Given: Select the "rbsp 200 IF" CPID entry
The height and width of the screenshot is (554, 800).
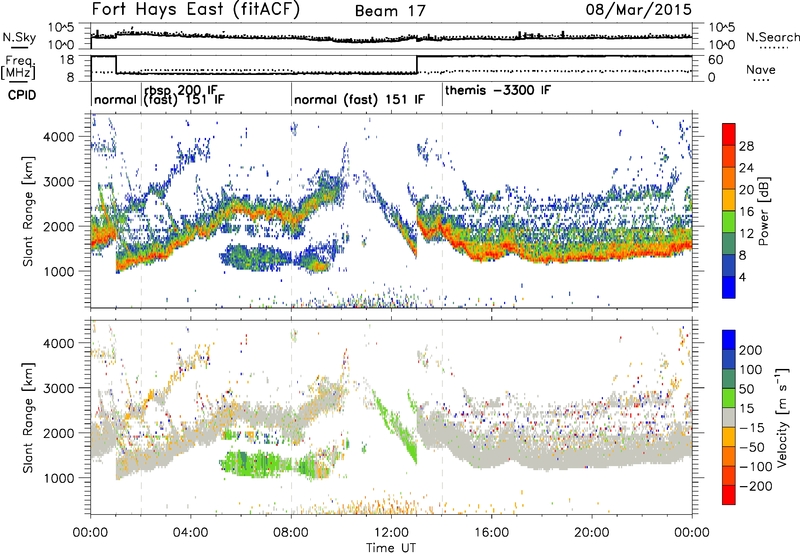Looking at the screenshot, I should click(182, 90).
